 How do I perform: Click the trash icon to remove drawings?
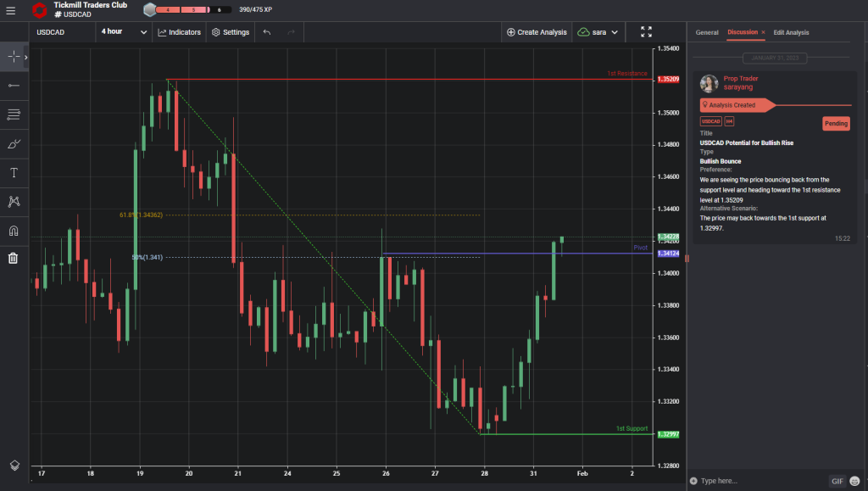pos(13,257)
